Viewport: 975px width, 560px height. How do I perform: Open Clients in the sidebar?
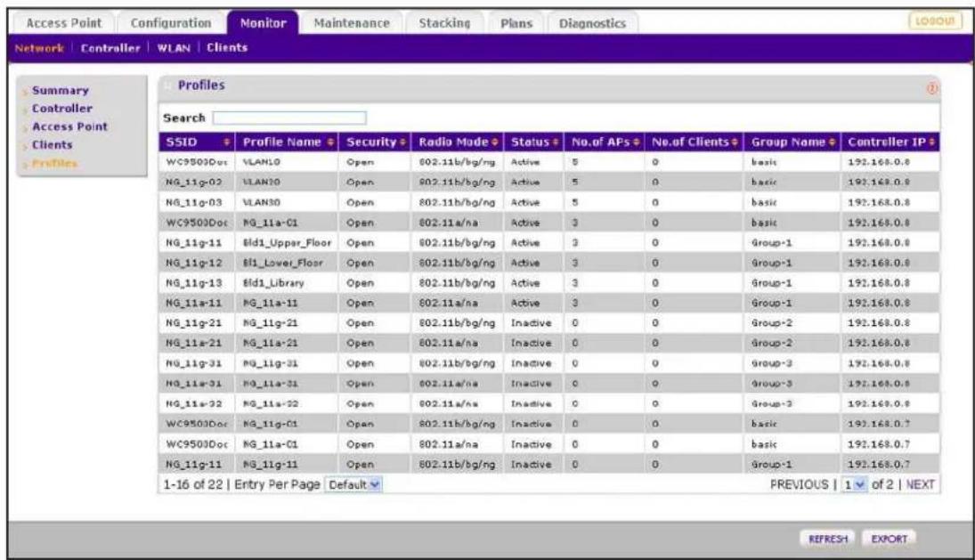tap(53, 145)
